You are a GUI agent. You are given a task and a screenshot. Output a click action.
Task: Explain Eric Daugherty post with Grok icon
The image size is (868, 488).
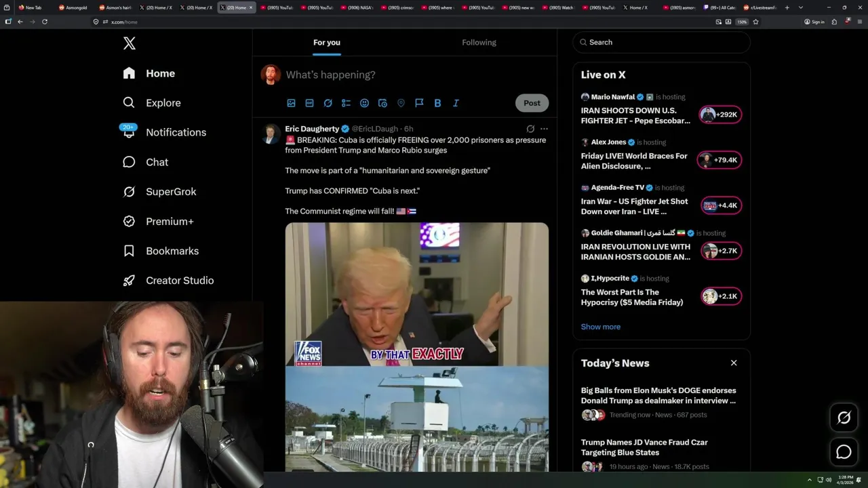(530, 129)
